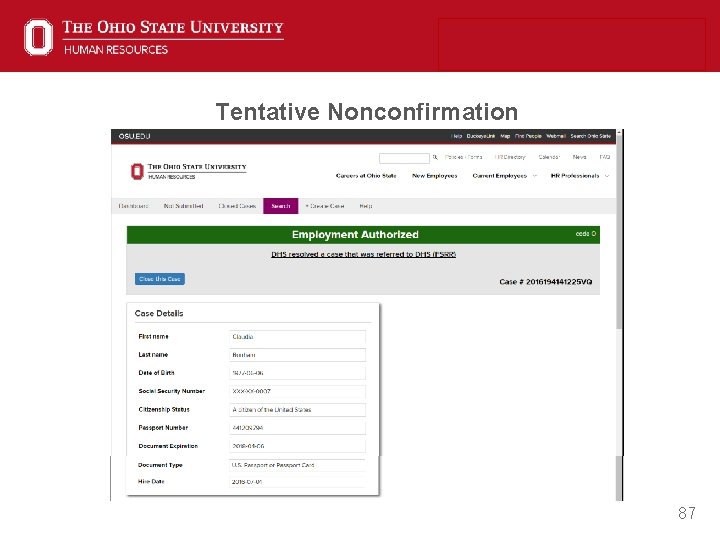The width and height of the screenshot is (720, 540).
Task: Open Webmail link
Action: click(556, 136)
